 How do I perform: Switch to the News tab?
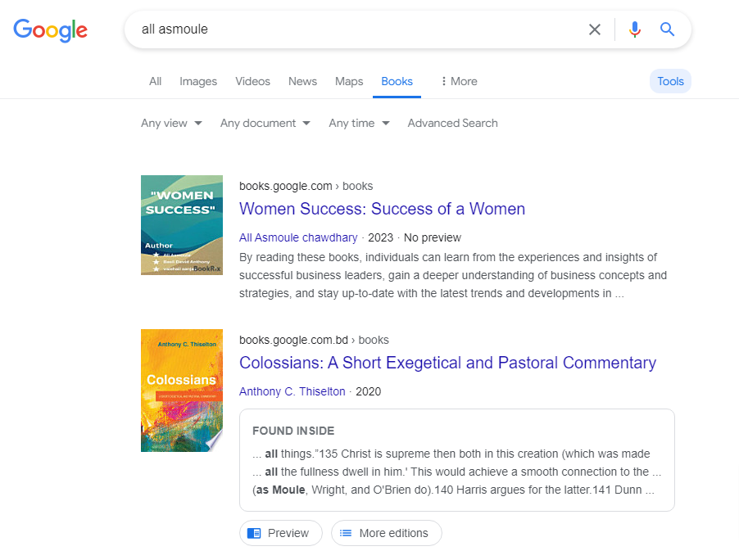coord(302,82)
